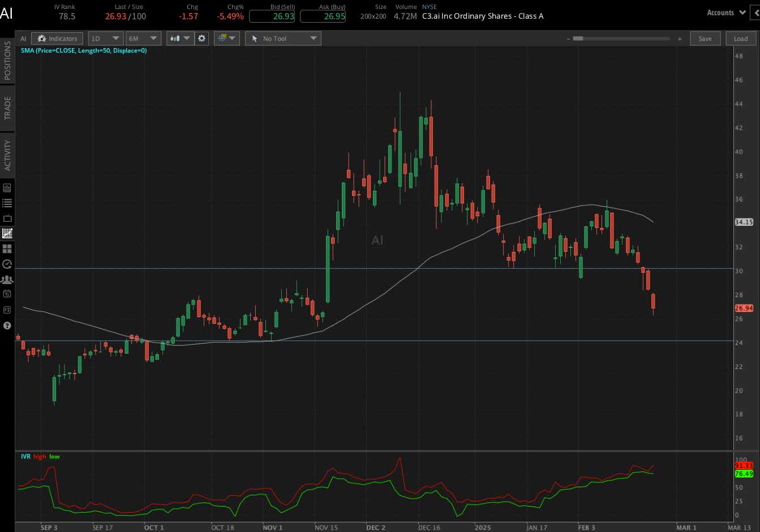Open the TV media icon in sidebar

click(7, 218)
